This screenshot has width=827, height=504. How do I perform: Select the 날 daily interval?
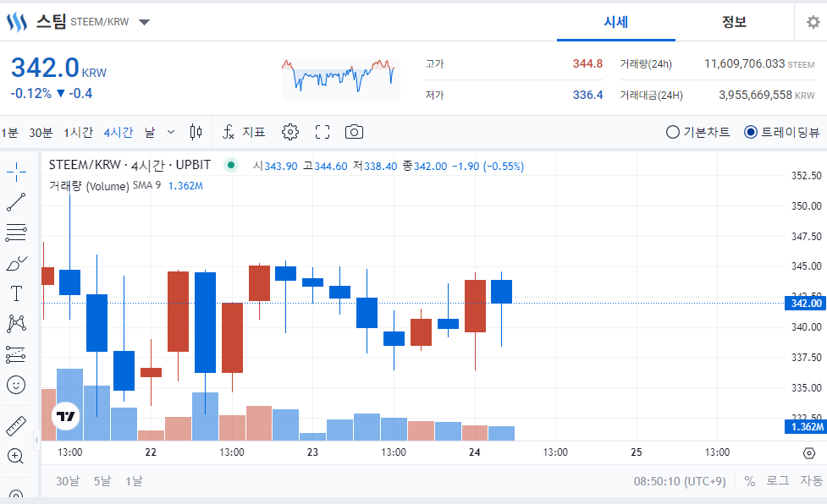click(x=151, y=132)
